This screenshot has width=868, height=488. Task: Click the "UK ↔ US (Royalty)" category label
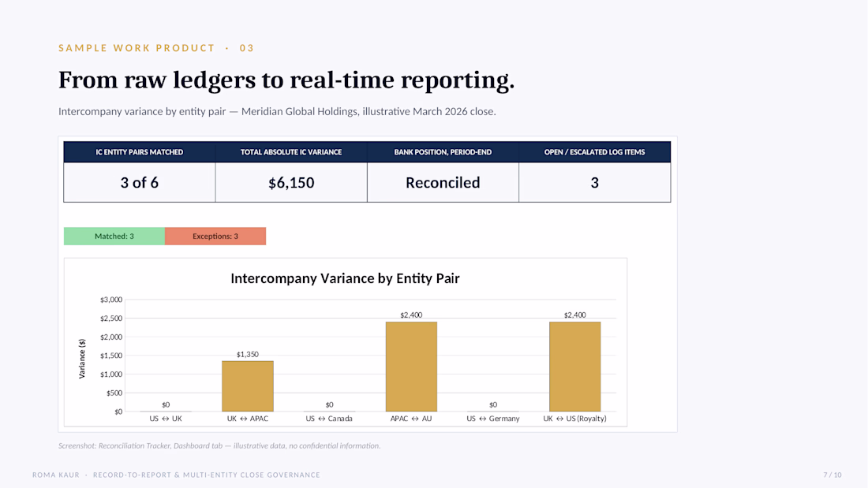(575, 419)
